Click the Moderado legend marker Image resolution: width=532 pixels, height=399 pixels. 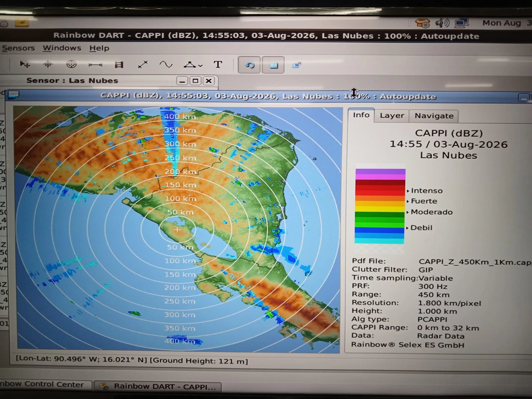pos(430,212)
